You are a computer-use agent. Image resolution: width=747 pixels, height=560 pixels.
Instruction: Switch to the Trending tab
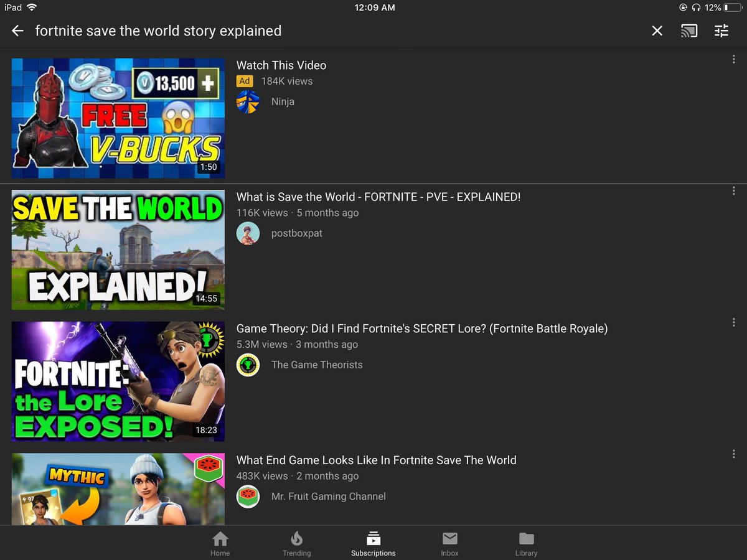pos(296,544)
